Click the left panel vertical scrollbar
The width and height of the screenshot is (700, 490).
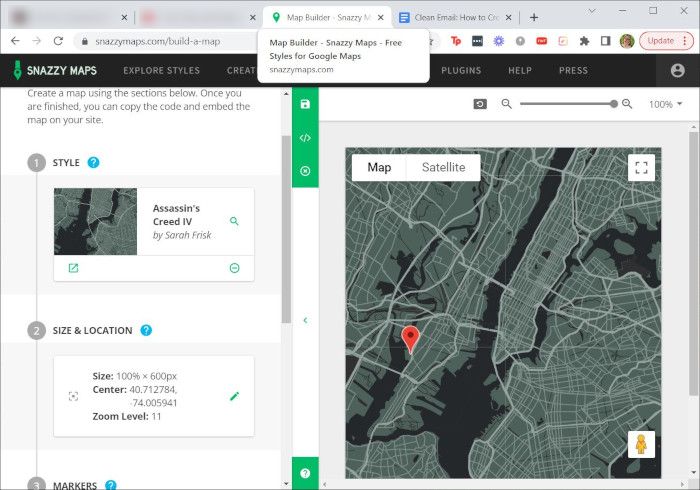pos(286,229)
